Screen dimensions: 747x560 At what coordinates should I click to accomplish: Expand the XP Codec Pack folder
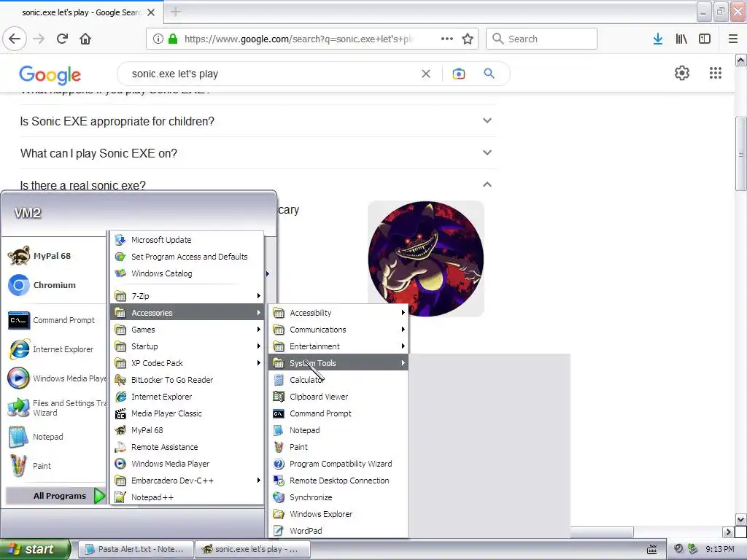pos(187,363)
